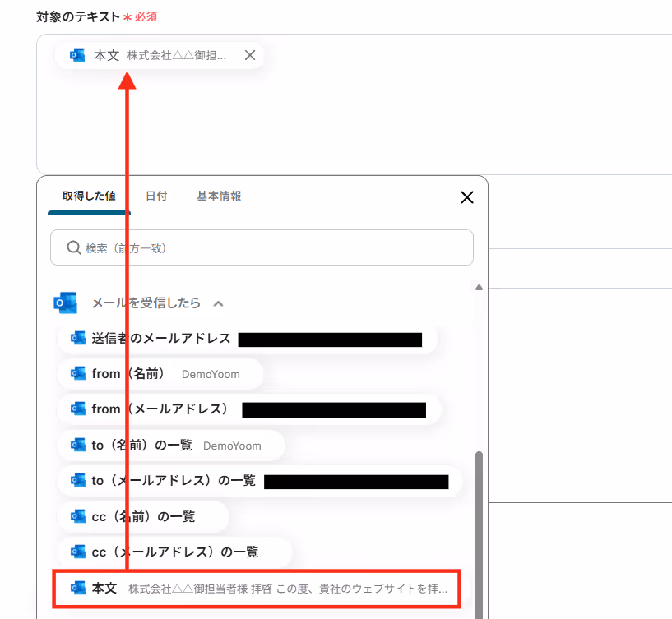Collapse the メールを受信したら section chevron
672x619 pixels.
click(218, 303)
